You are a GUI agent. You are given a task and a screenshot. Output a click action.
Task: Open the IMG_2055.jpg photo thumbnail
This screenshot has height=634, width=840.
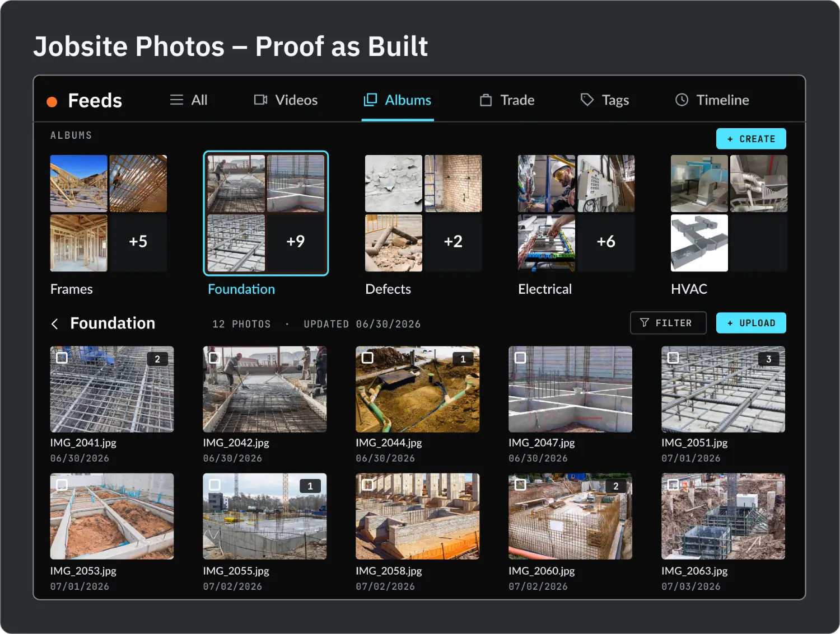[x=265, y=516]
